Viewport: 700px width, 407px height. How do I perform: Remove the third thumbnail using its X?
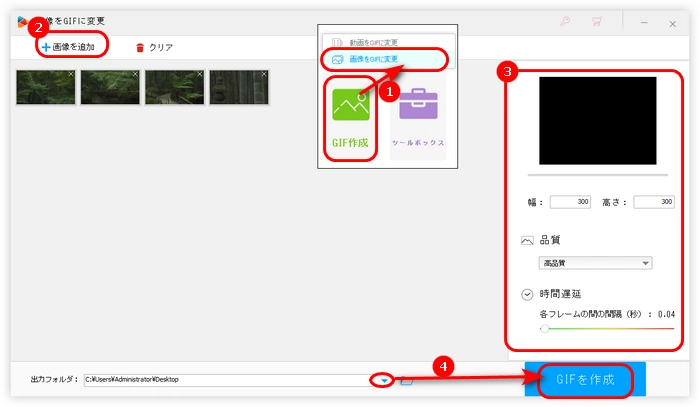[200, 74]
